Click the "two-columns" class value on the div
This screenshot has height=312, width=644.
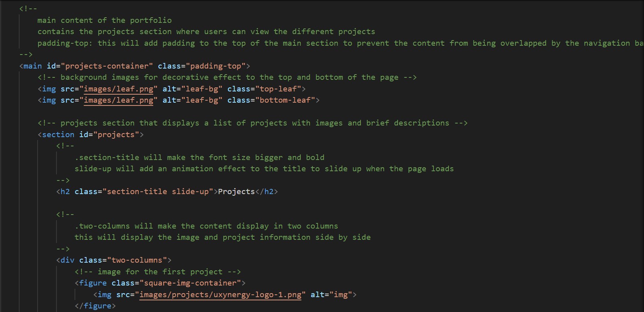(137, 260)
